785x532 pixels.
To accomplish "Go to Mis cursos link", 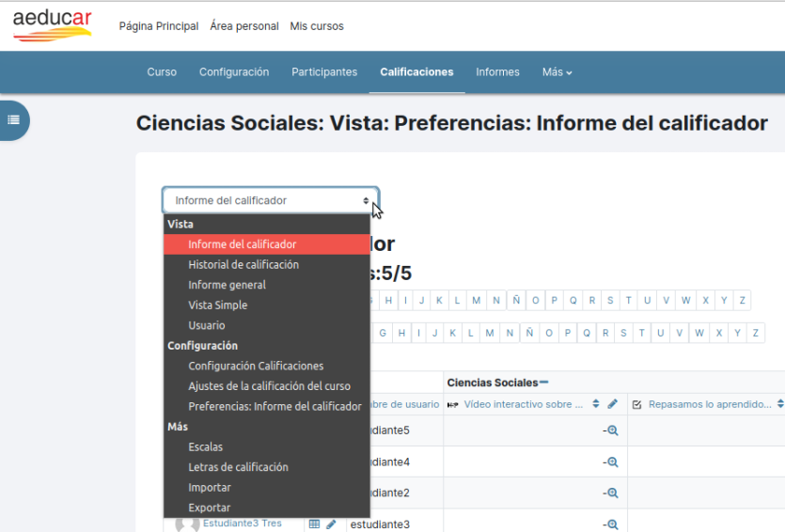I will point(317,26).
